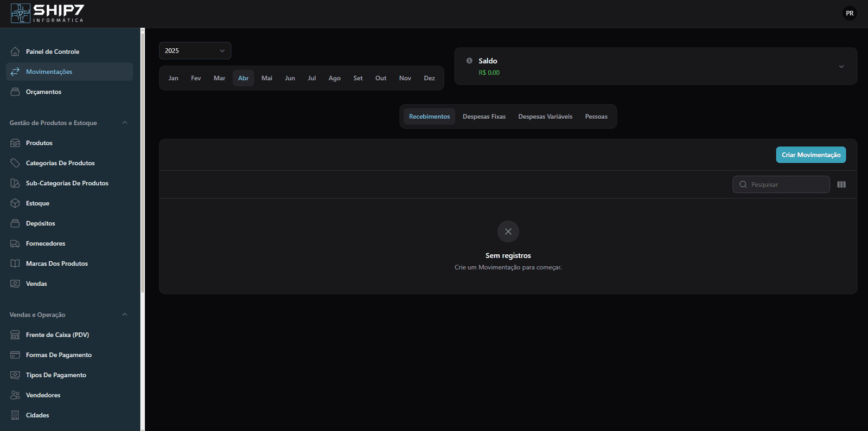868x431 pixels.
Task: Click the Produtos icon in sidebar
Action: click(x=15, y=143)
